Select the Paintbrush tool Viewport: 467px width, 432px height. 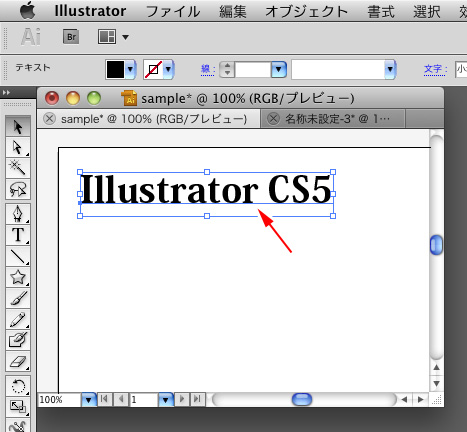[18, 298]
